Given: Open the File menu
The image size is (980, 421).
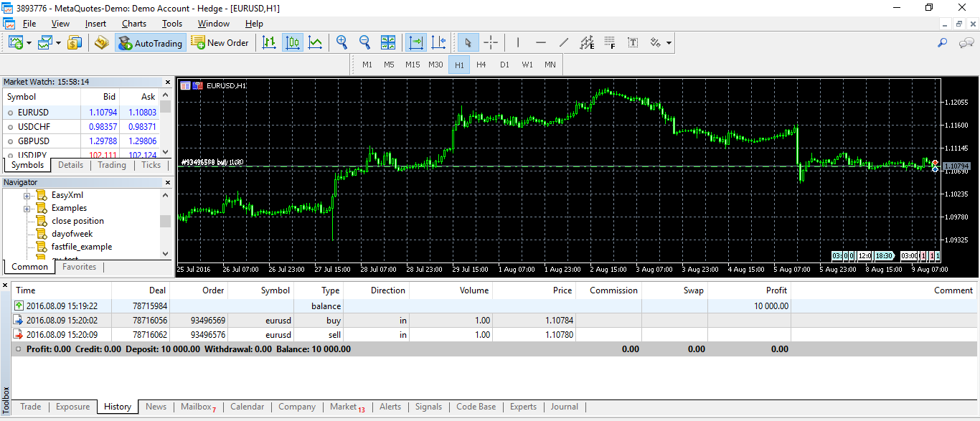Looking at the screenshot, I should click(29, 24).
